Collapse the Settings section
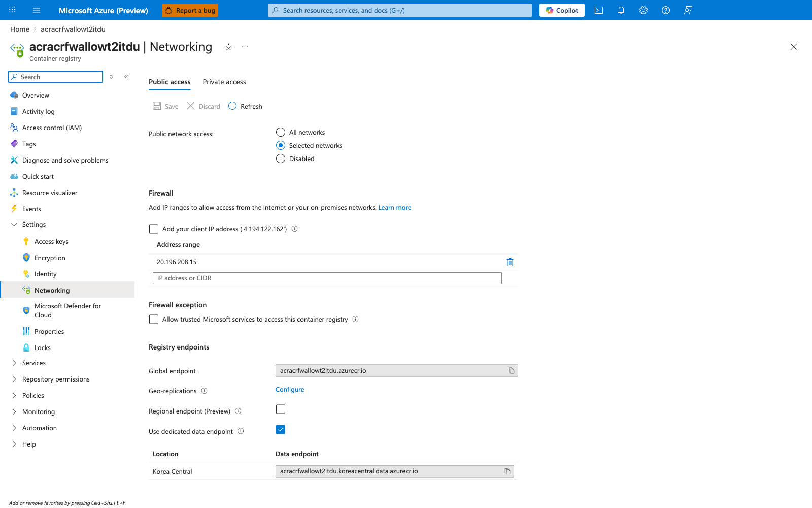This screenshot has width=812, height=508. [14, 224]
